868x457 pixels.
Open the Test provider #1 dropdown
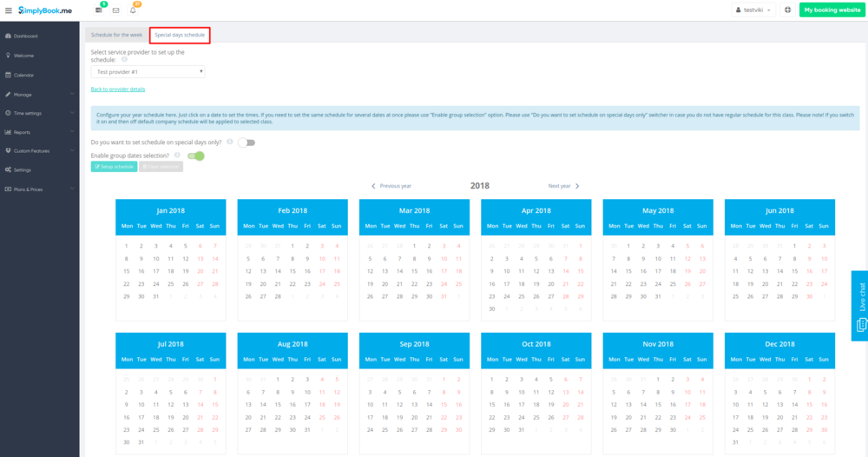pyautogui.click(x=148, y=72)
